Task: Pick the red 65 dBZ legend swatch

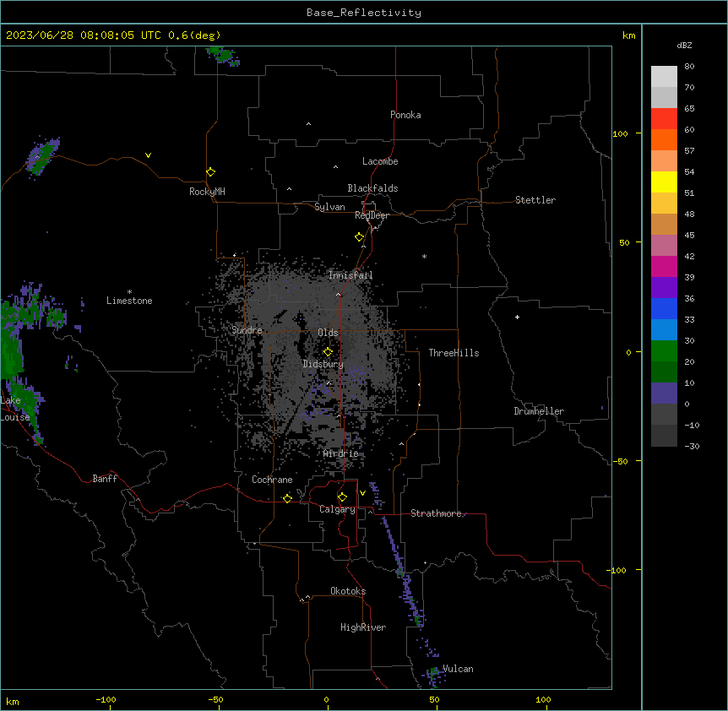Action: click(x=664, y=118)
